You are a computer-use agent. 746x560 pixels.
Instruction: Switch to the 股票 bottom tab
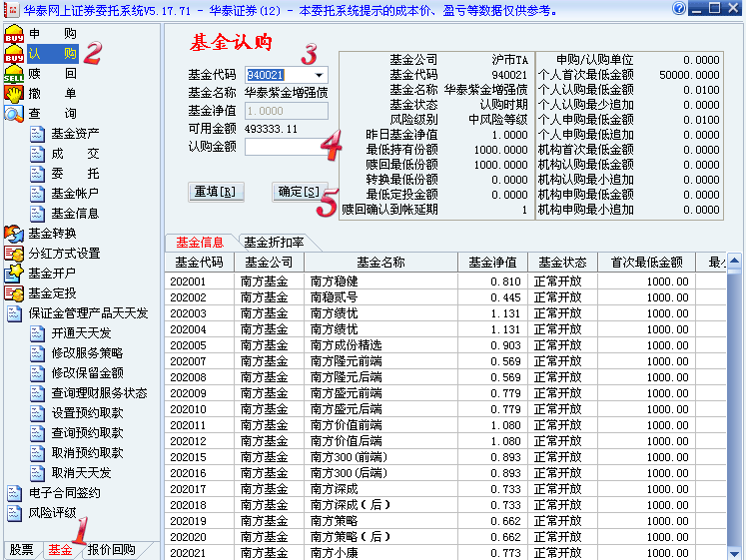click(22, 549)
